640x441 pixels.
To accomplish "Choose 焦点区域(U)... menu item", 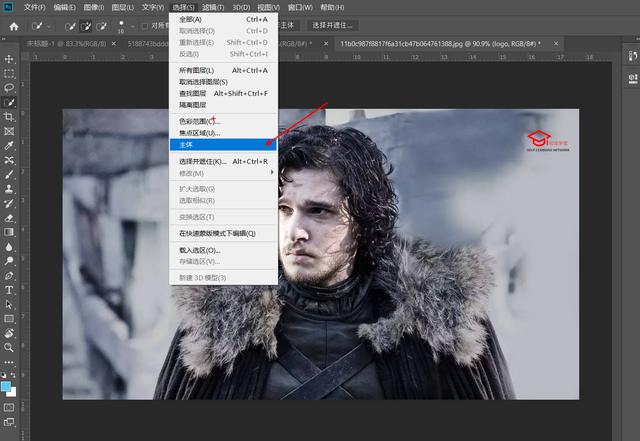I will (223, 133).
